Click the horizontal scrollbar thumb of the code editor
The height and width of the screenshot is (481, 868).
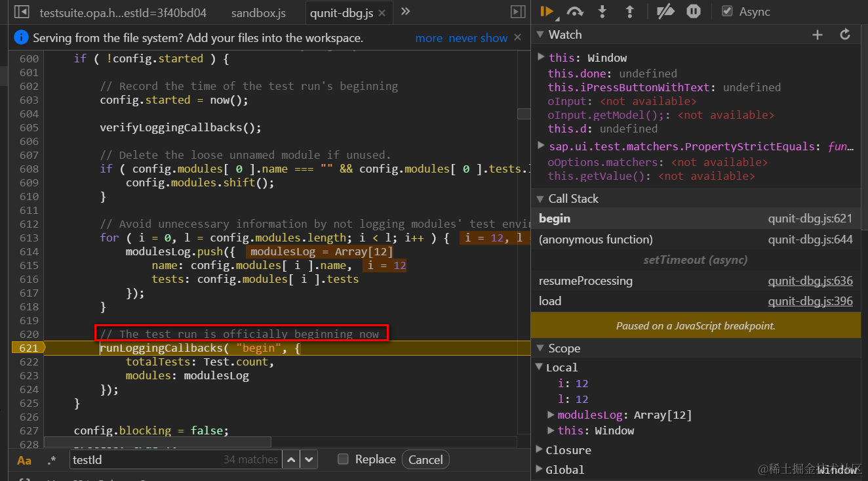point(158,442)
